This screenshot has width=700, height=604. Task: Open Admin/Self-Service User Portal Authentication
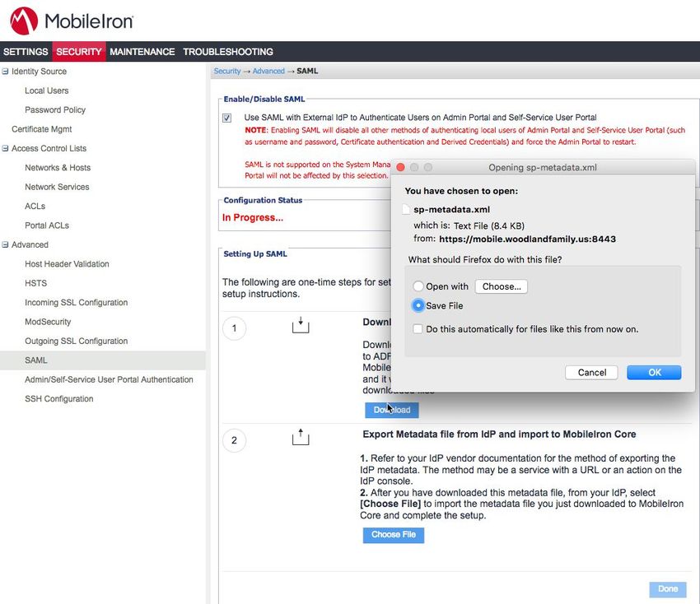(x=109, y=379)
